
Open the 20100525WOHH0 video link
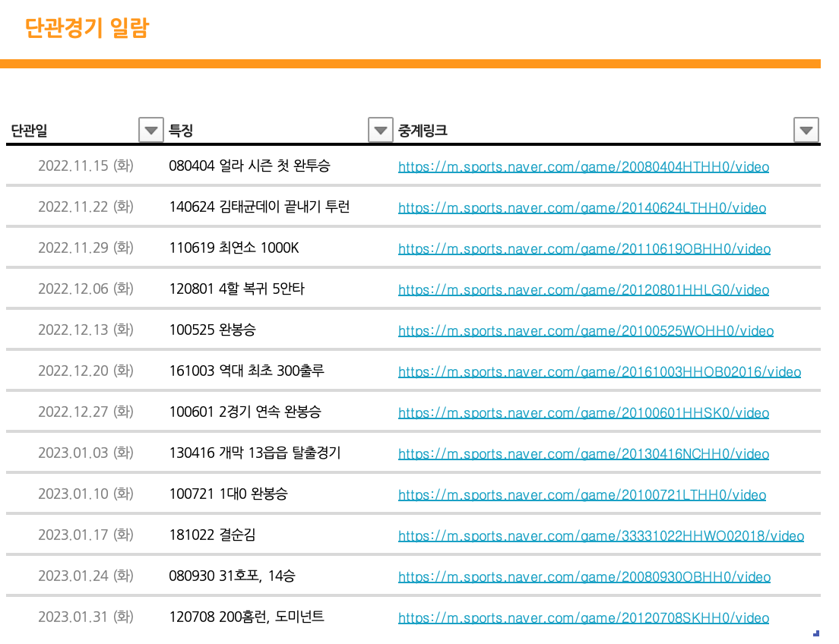pyautogui.click(x=585, y=330)
